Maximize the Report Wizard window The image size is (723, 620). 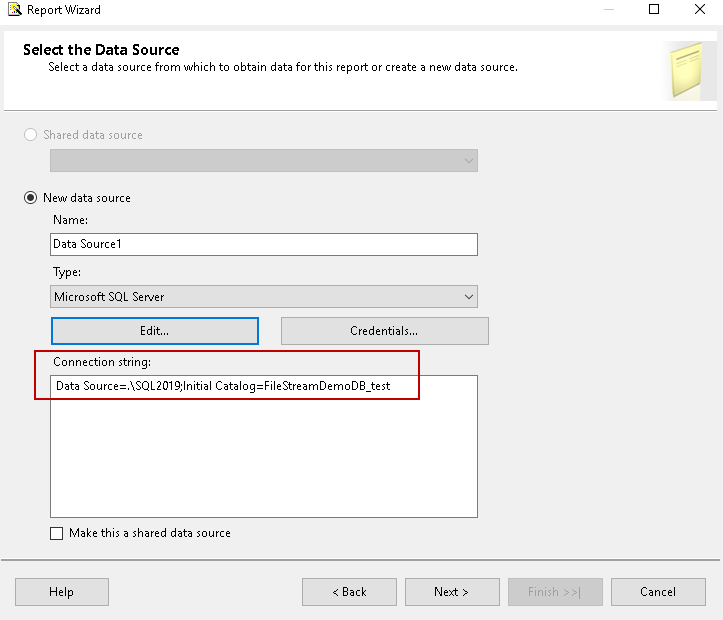point(654,10)
